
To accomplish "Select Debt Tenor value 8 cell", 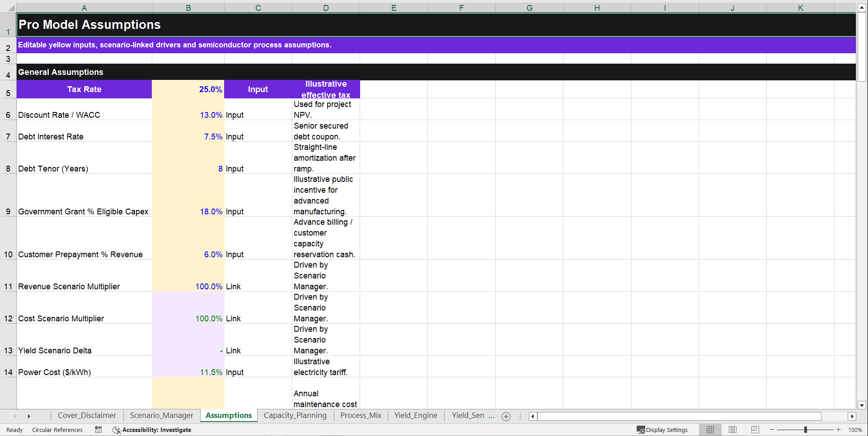I will pos(188,158).
